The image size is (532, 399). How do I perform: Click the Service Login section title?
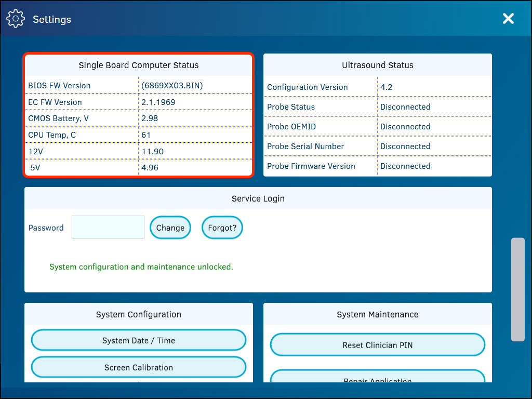tap(258, 198)
